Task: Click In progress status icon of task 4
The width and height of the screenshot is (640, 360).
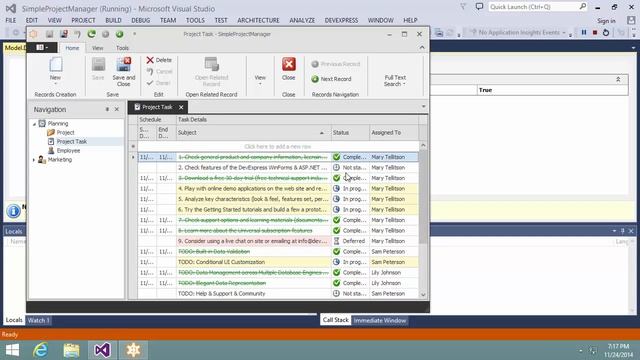Action: coord(336,189)
